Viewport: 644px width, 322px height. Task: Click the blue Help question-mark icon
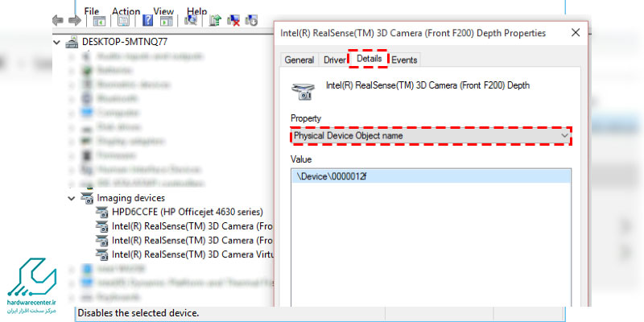click(x=147, y=21)
